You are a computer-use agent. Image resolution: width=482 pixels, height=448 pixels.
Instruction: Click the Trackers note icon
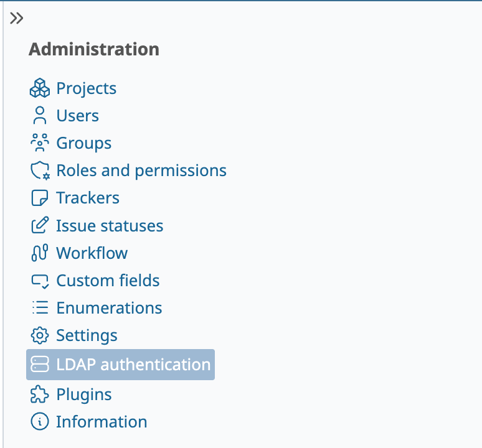40,198
